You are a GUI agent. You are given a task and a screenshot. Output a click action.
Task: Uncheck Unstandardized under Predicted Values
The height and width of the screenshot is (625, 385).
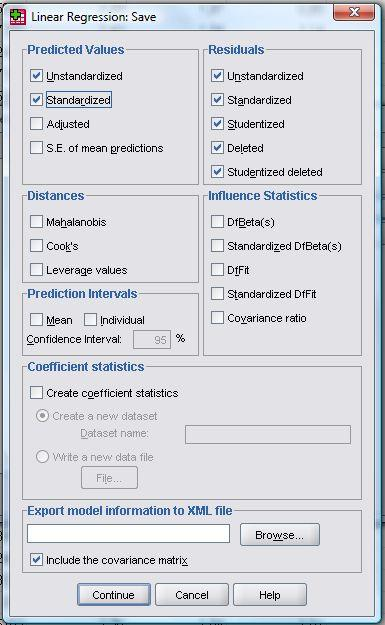(36, 76)
